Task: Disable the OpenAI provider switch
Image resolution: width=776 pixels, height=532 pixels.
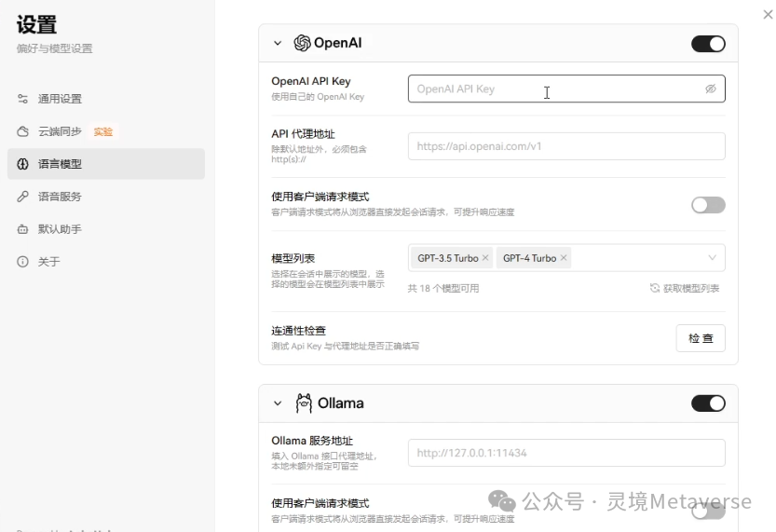Action: pyautogui.click(x=708, y=44)
